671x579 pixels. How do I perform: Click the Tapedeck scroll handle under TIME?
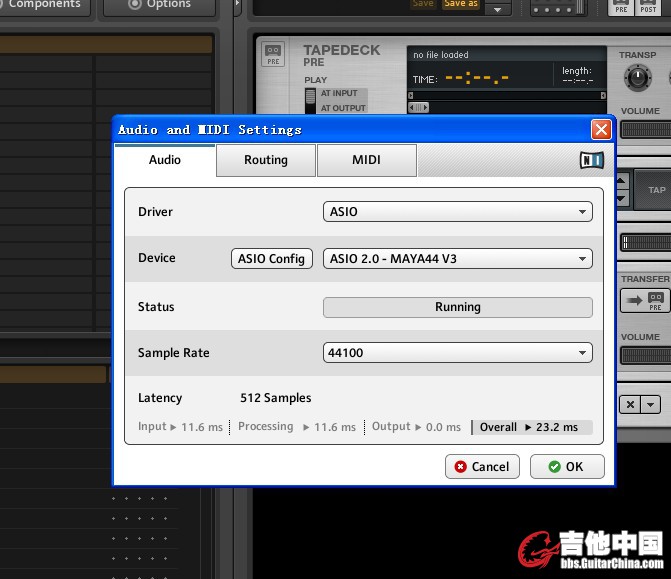418,107
